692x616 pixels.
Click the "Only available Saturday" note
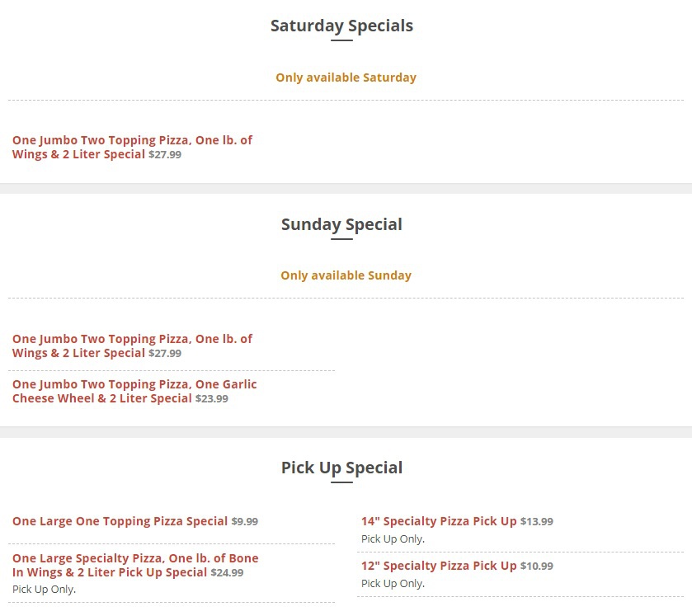coord(346,78)
